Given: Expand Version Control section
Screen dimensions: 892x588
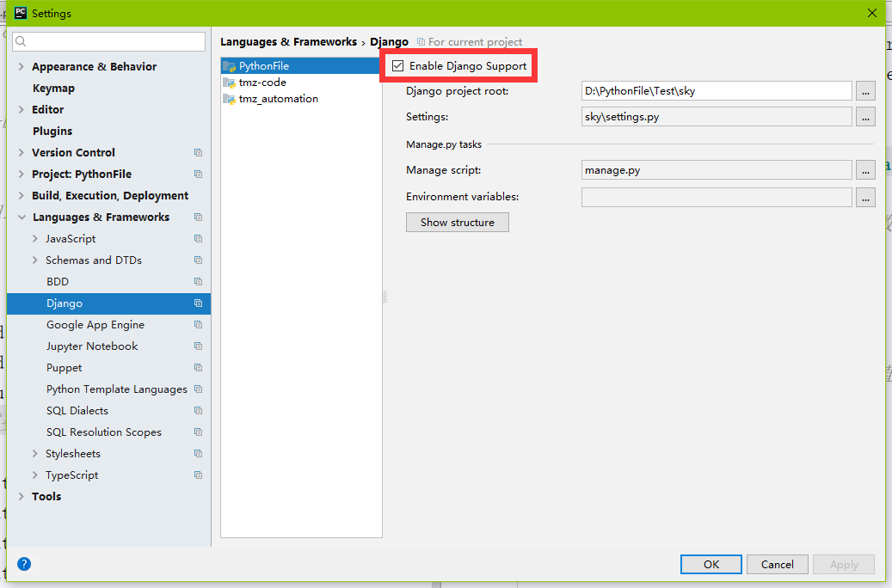Looking at the screenshot, I should coord(21,152).
